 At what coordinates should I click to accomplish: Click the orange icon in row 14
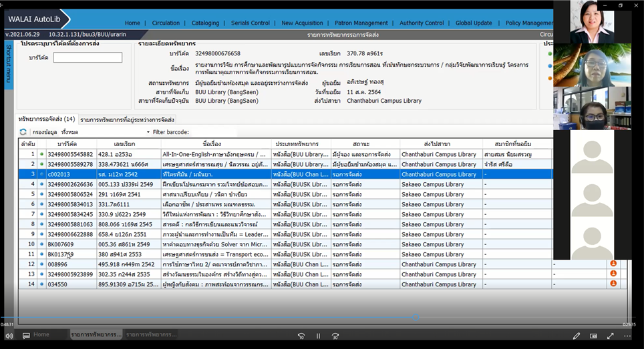(x=613, y=284)
